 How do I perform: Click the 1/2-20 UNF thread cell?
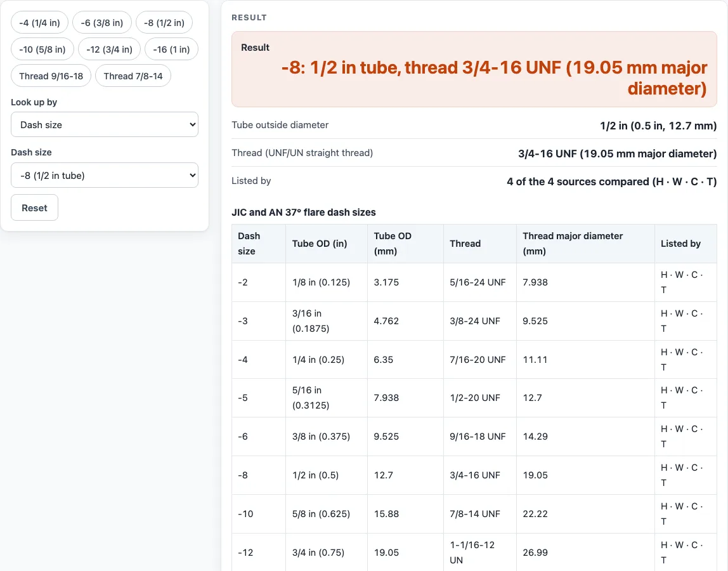479,398
